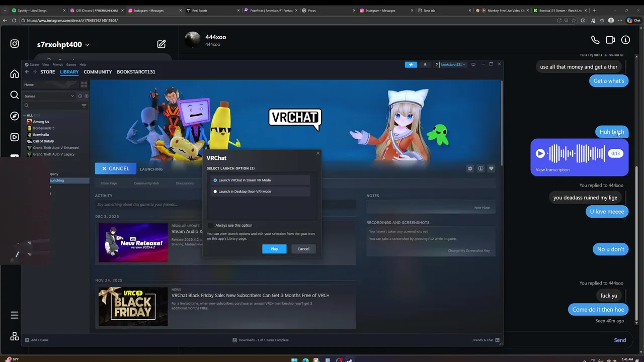Open s7rxohpt400 account switcher
The image size is (644, 362).
coord(63,44)
